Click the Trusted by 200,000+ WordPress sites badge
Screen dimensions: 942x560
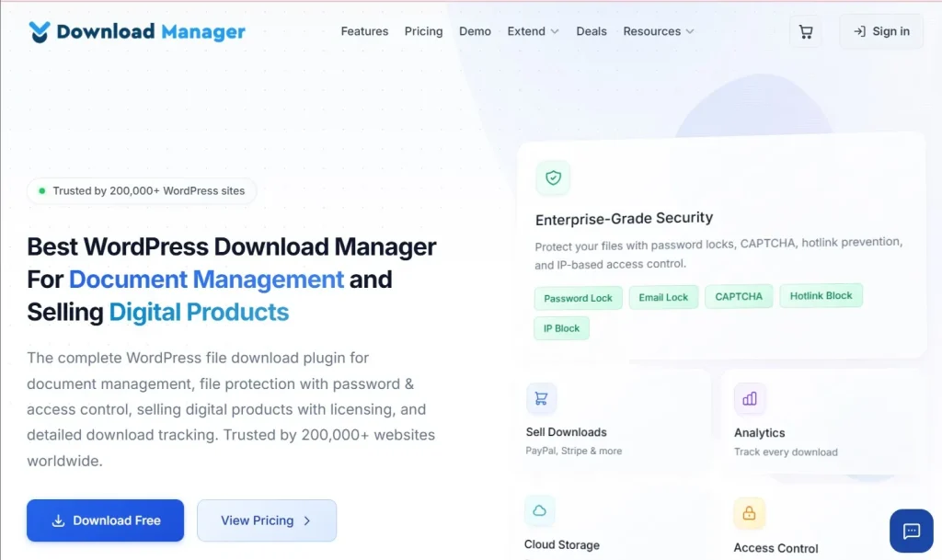[x=142, y=191]
